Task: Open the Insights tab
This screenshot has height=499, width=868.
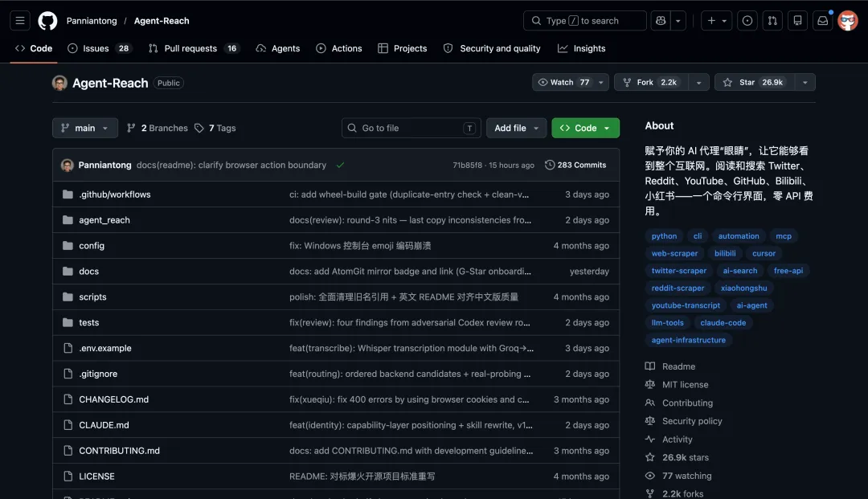Action: coord(581,49)
